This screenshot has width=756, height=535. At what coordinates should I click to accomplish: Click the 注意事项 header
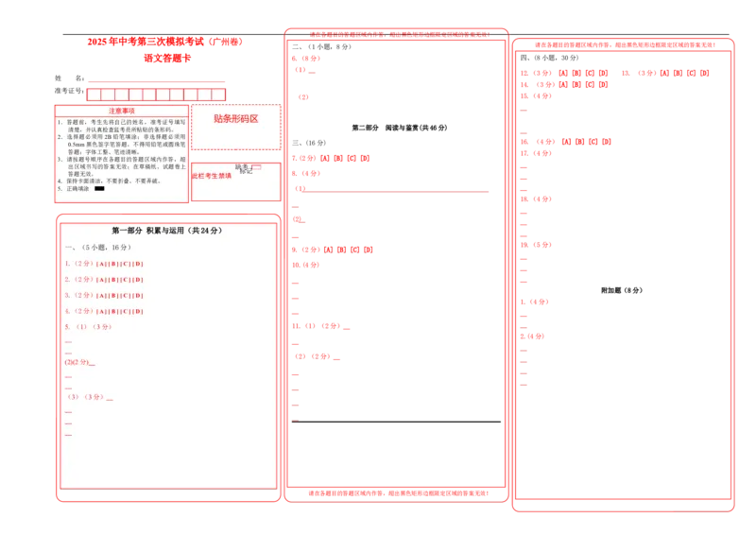[122, 111]
